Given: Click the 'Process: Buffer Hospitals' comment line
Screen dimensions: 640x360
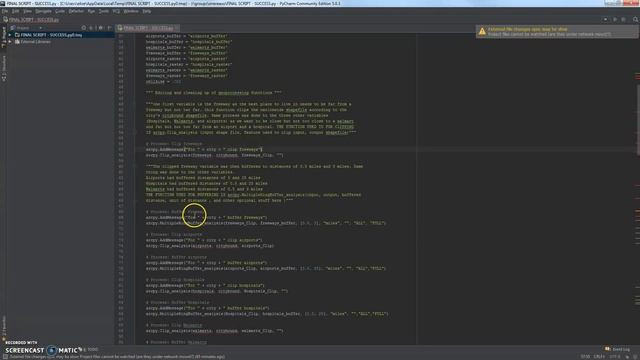Looking at the screenshot, I should click(178, 302).
